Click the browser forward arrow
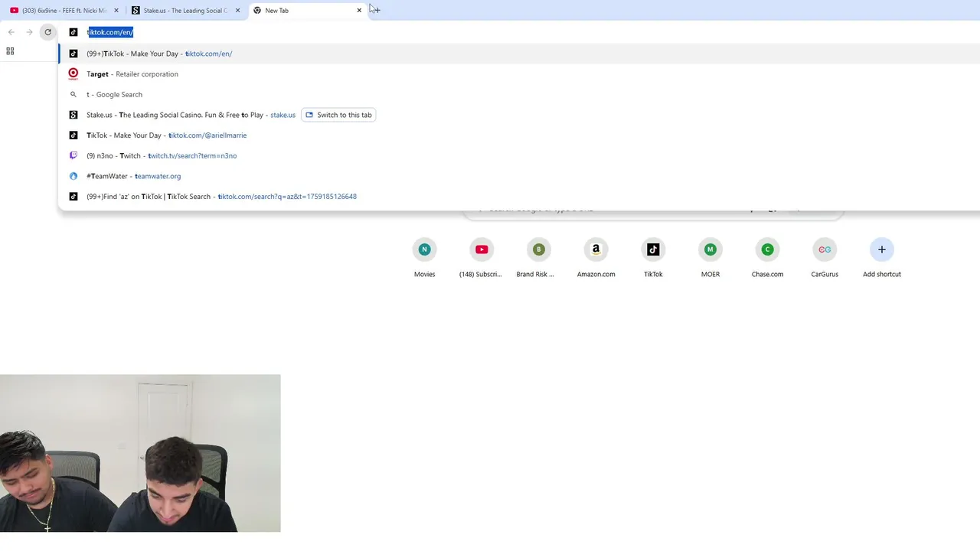 click(x=29, y=32)
